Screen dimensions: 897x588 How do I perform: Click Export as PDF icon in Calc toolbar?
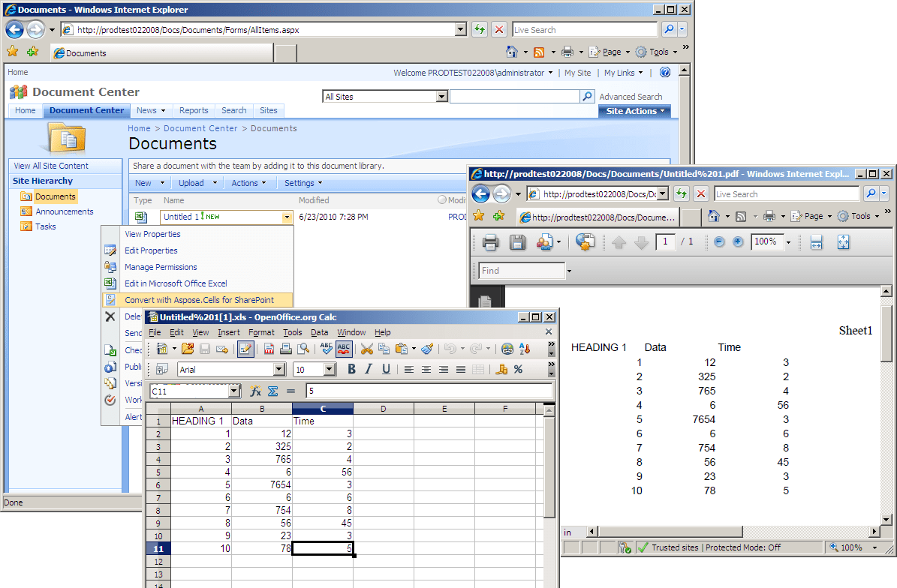269,349
